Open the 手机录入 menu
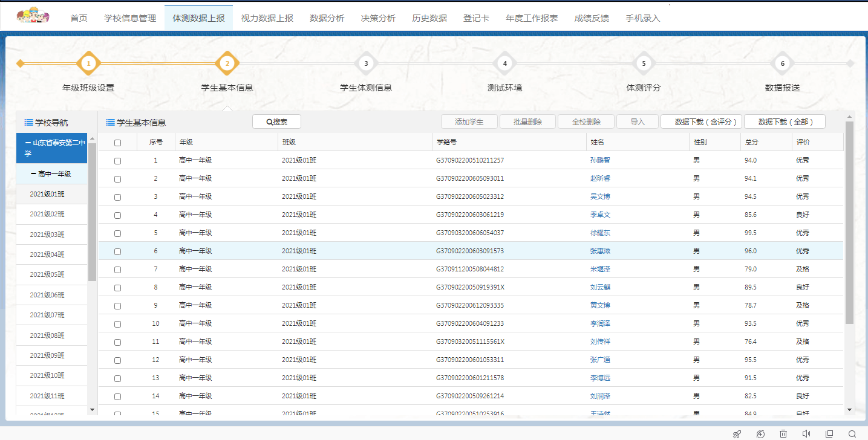Viewport: 868px width, 440px height. point(643,18)
